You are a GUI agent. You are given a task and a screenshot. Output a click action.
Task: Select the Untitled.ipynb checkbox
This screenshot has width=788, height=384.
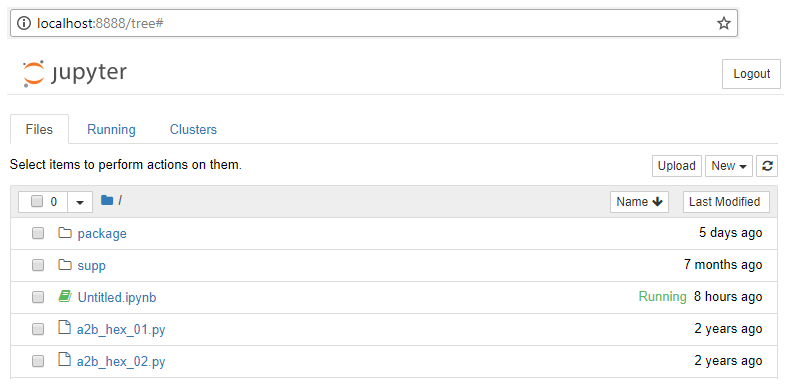(x=38, y=298)
